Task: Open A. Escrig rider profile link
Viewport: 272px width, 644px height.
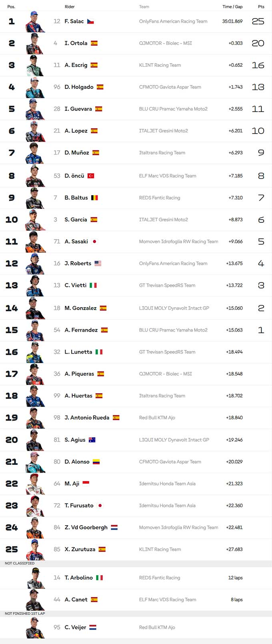Action: [76, 65]
